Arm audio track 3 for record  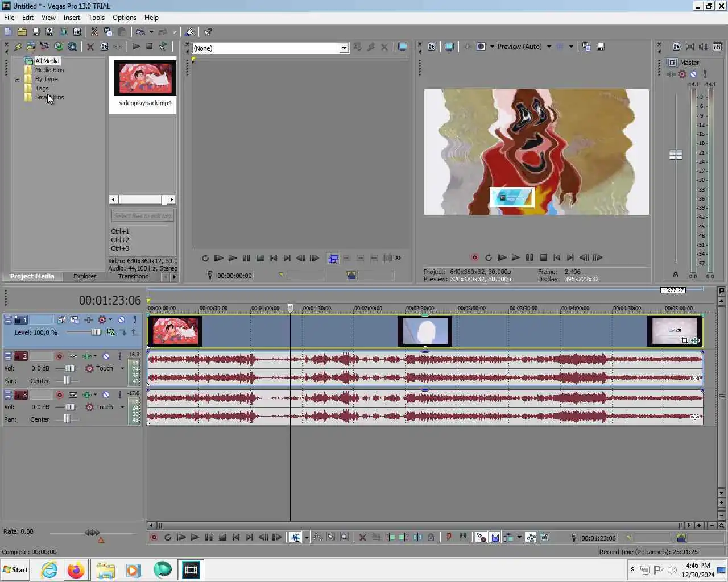click(59, 395)
